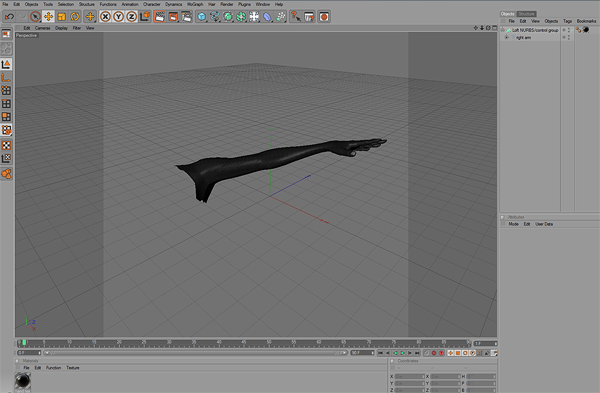
Task: Enable the Model mode tool in left palette
Action: point(6,64)
